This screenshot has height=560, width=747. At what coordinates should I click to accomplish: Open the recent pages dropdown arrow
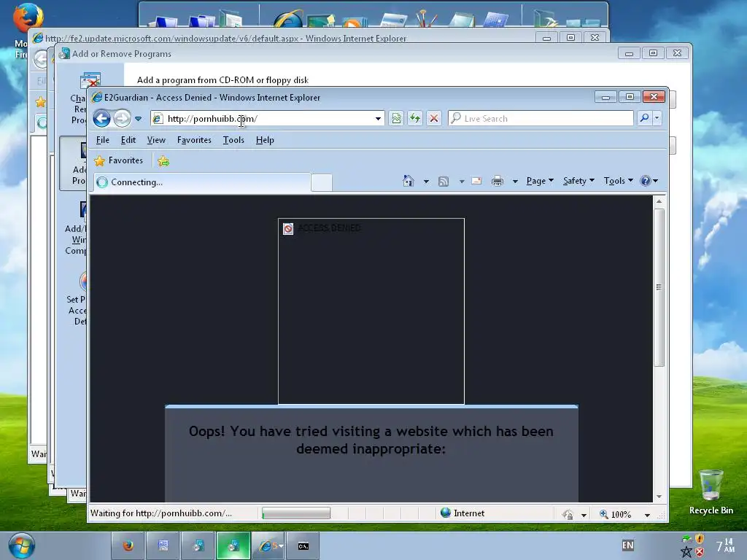pyautogui.click(x=138, y=119)
